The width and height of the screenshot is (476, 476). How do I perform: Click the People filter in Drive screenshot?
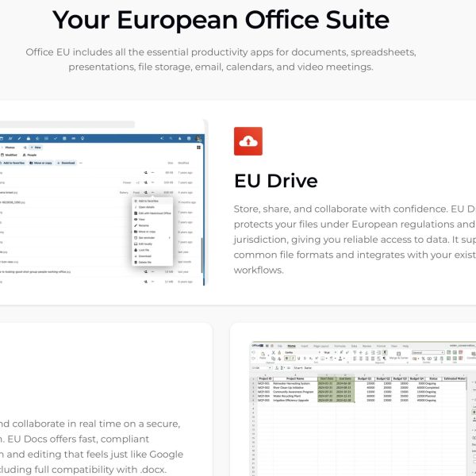tap(30, 155)
